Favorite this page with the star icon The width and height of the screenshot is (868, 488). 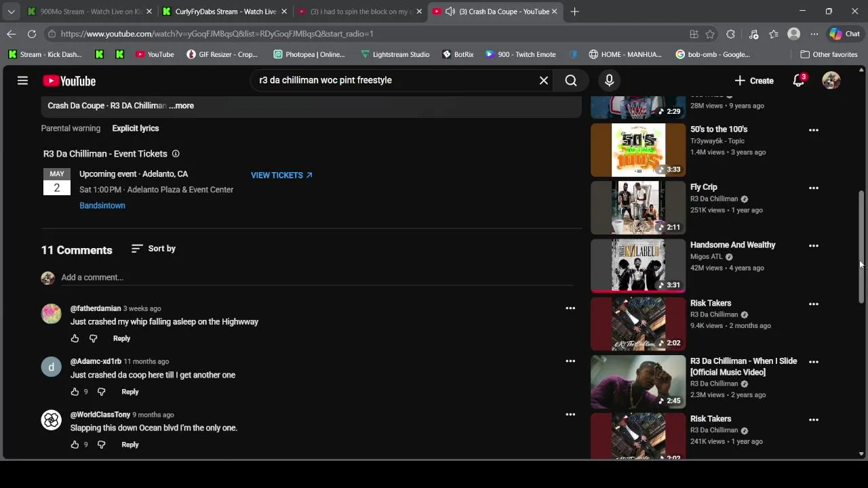710,34
